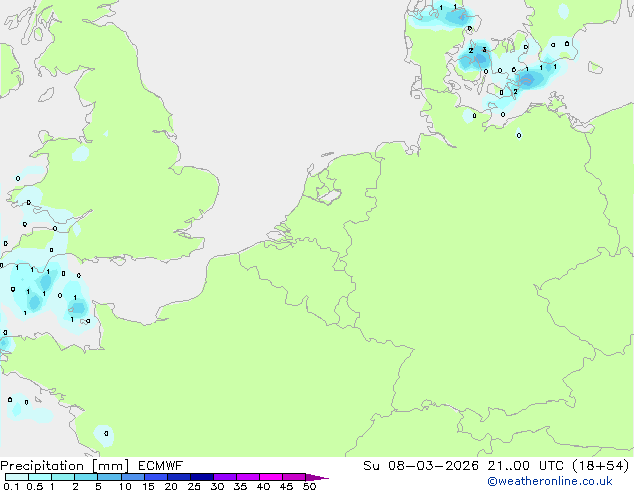Image resolution: width=634 pixels, height=490 pixels.
Task: Click the "20" legend scale label
Action: click(x=171, y=486)
